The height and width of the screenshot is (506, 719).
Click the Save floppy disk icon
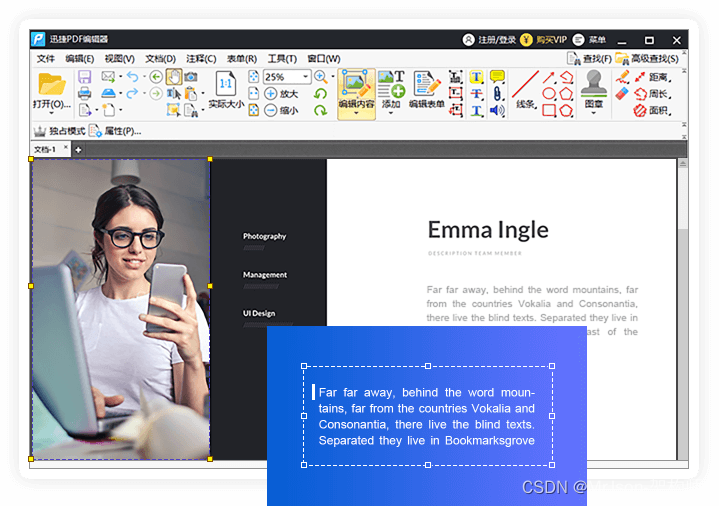[x=84, y=77]
